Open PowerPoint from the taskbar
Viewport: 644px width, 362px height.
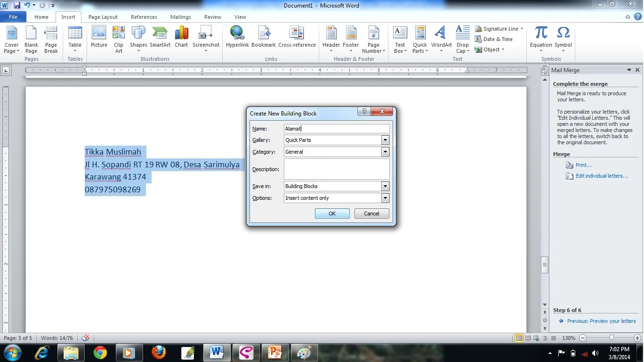275,353
